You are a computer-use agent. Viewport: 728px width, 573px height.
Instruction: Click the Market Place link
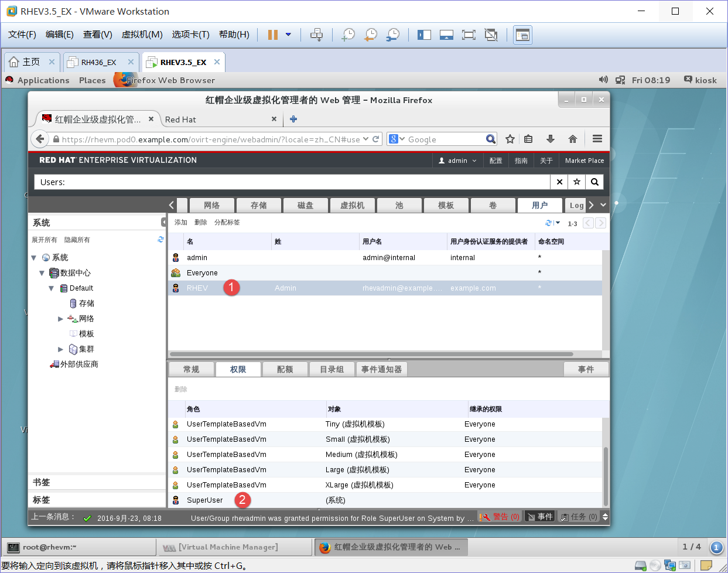[585, 161]
